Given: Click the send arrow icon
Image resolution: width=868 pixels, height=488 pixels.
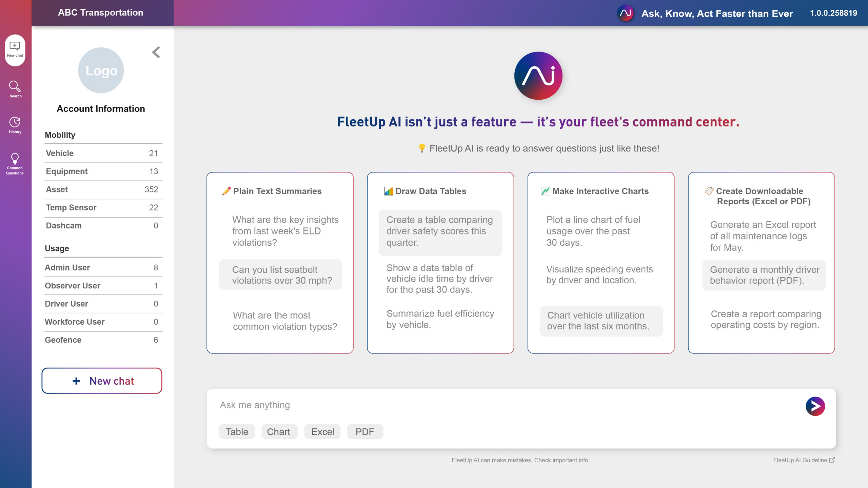Looking at the screenshot, I should click(815, 406).
